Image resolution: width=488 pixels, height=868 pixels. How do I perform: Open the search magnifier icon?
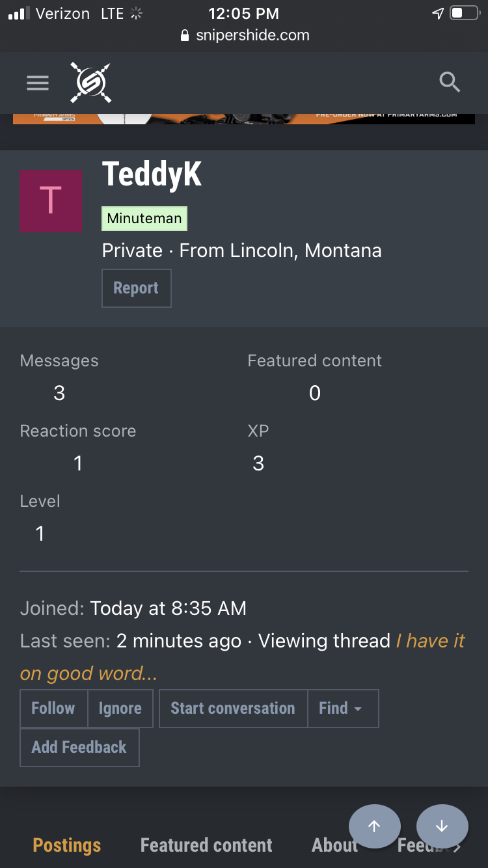[450, 83]
